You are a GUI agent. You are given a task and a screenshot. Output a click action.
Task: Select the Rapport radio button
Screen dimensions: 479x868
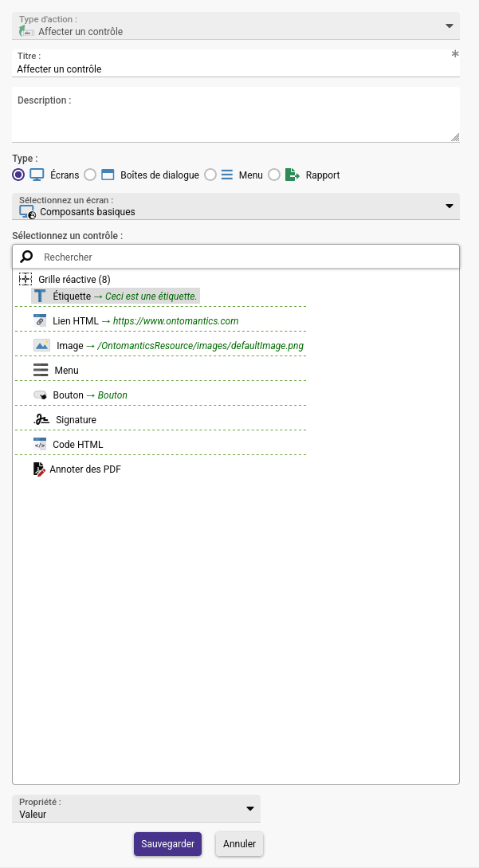coord(274,175)
